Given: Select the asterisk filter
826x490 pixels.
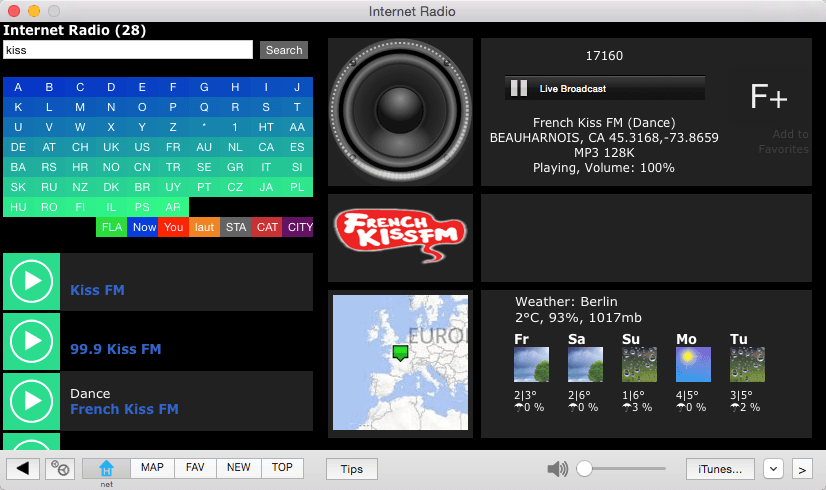Looking at the screenshot, I should (x=204, y=128).
